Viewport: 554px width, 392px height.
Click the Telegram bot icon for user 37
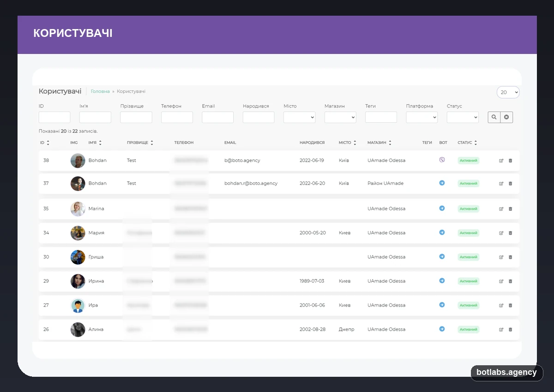tap(442, 183)
